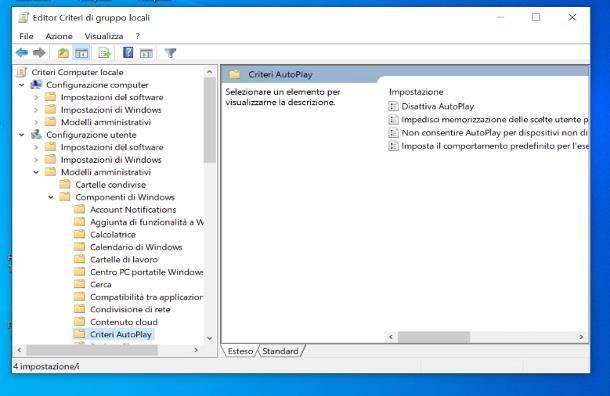Expand Impostazioni del software under Configurazione utente
This screenshot has width=610, height=396.
(x=36, y=147)
